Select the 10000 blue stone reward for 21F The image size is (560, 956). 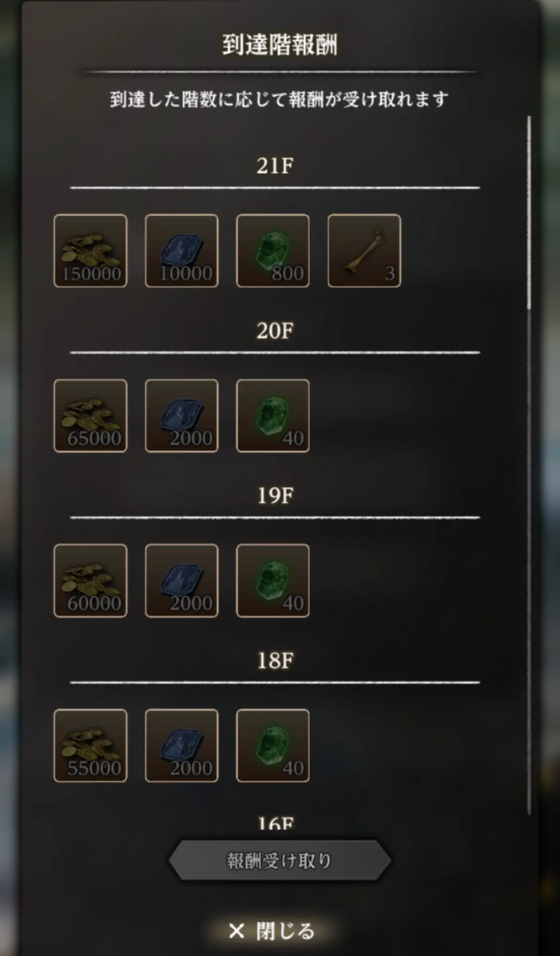tap(182, 250)
